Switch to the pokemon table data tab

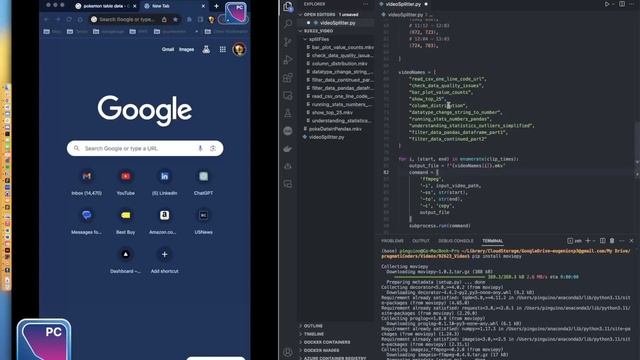[x=105, y=6]
